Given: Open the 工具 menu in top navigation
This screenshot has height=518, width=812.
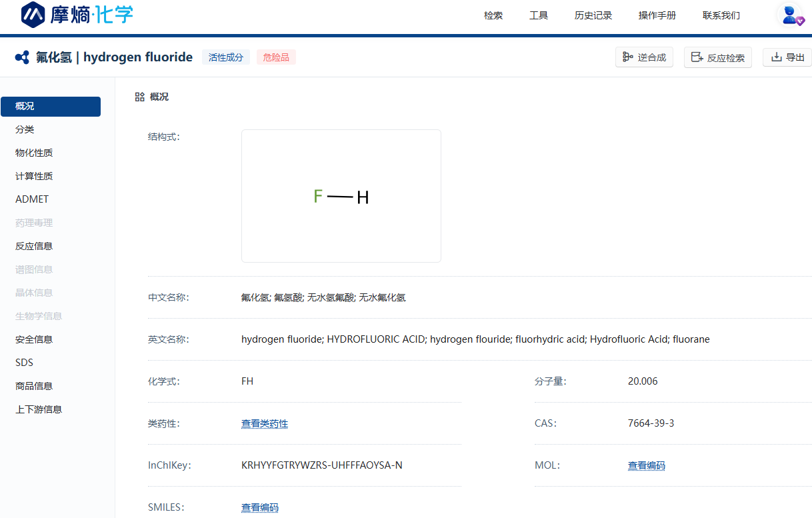Looking at the screenshot, I should click(x=539, y=15).
